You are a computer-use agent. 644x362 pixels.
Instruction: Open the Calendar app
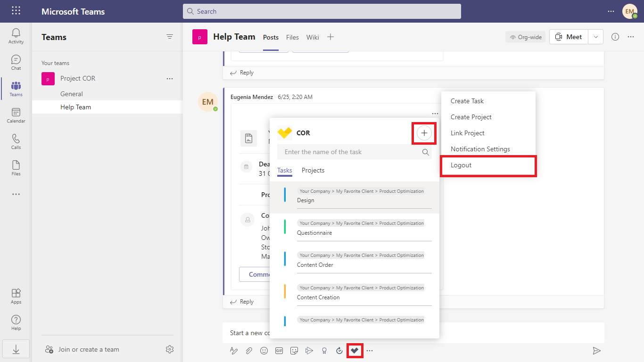click(16, 115)
